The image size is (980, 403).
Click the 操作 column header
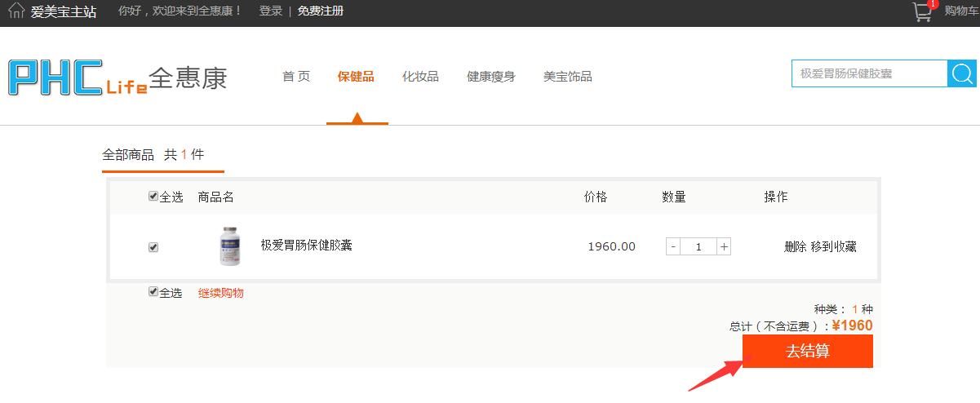(x=776, y=197)
